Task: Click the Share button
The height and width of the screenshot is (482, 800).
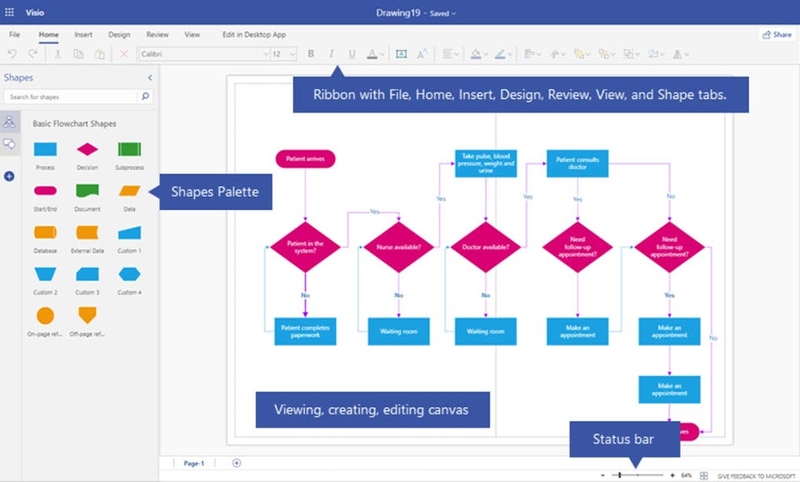Action: [777, 35]
